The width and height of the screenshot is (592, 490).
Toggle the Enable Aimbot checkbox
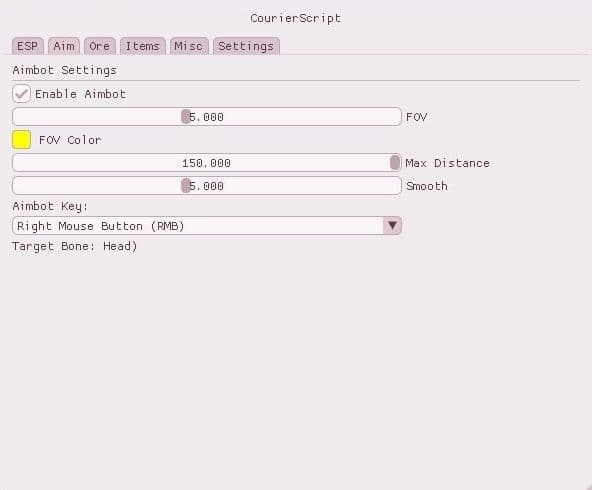click(x=21, y=94)
